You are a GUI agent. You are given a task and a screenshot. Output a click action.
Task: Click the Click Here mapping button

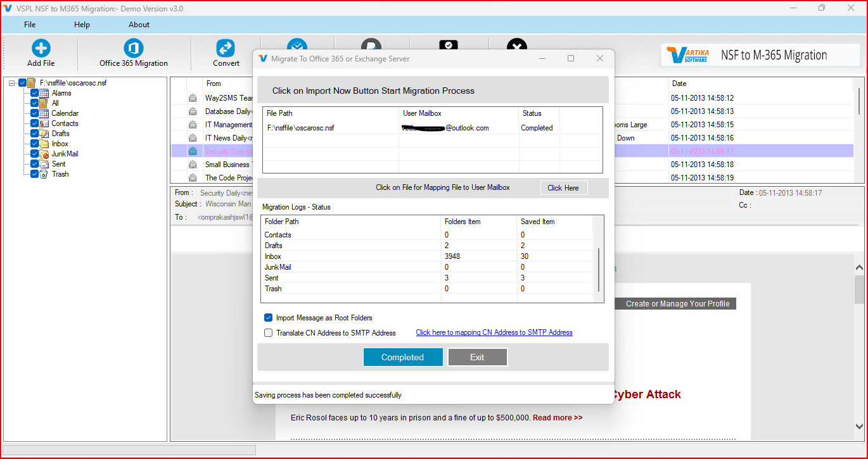[563, 188]
